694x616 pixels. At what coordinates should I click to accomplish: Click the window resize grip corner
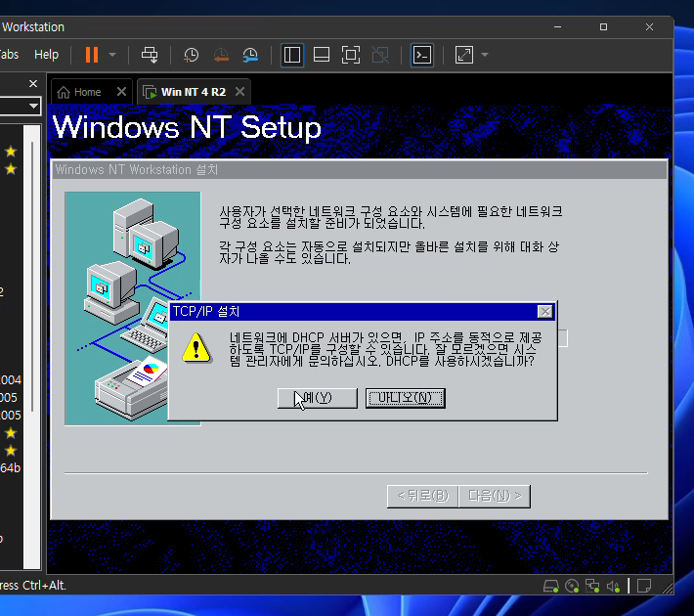(667, 588)
